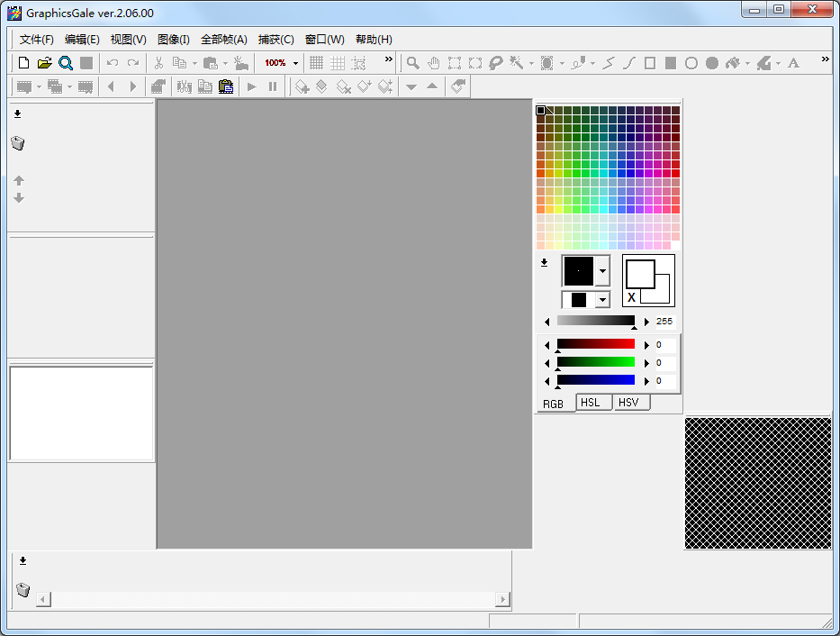Image resolution: width=840 pixels, height=636 pixels.
Task: Open the 图像(I) menu
Action: (x=174, y=40)
